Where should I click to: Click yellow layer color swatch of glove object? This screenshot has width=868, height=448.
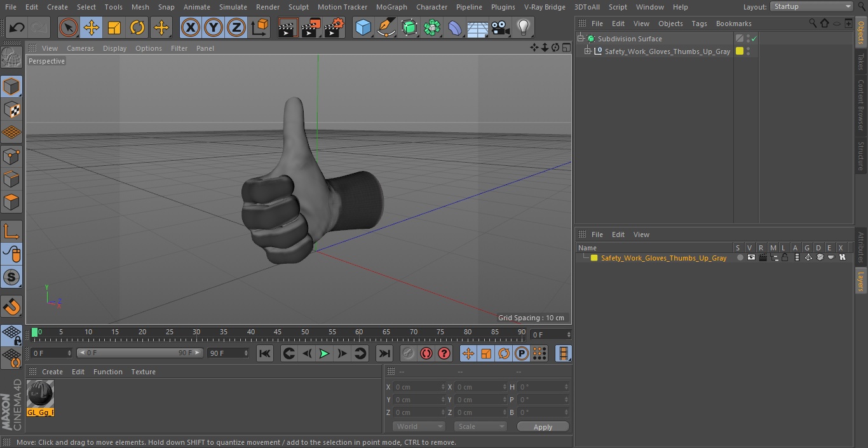click(x=739, y=51)
